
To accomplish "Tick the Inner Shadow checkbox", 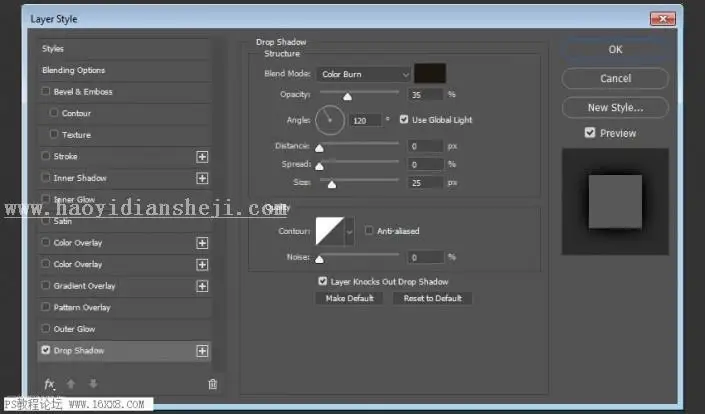I will coord(45,178).
